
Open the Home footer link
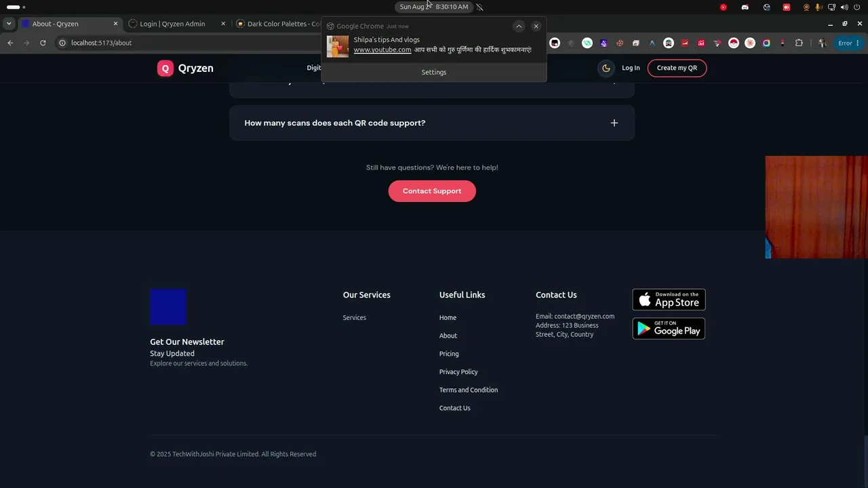pos(448,318)
